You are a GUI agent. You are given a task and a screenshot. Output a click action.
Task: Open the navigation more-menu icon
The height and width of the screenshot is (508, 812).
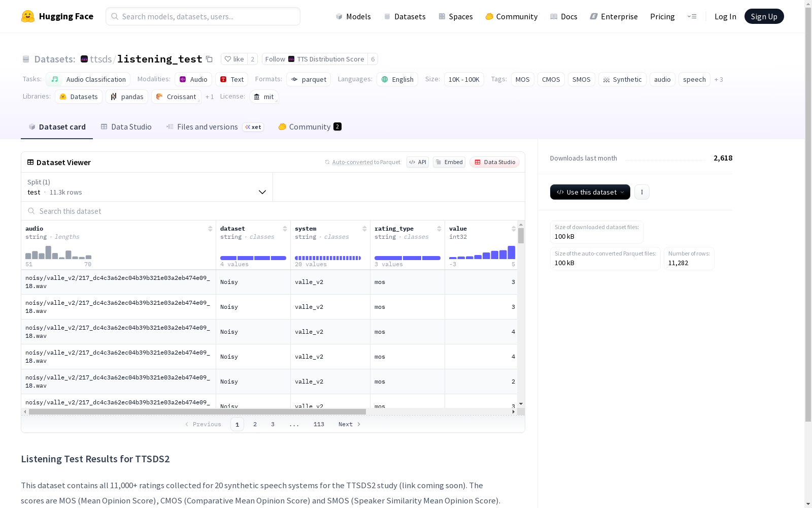click(x=692, y=16)
